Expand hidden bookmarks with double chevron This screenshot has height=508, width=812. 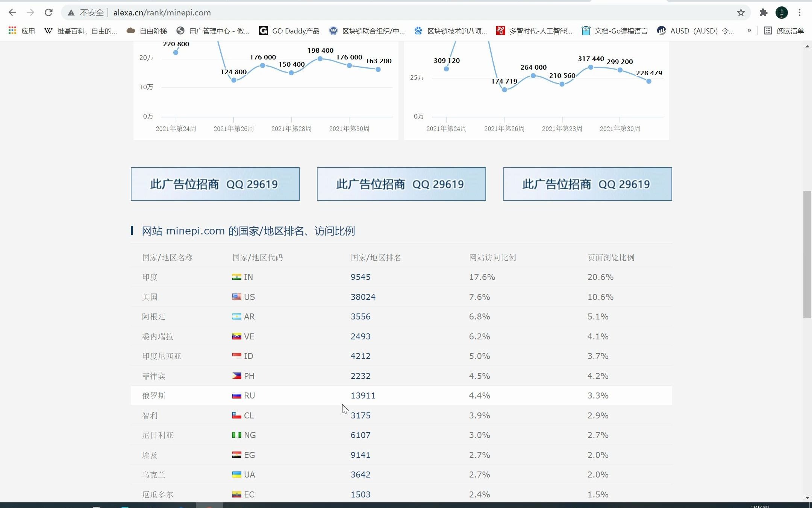click(749, 31)
